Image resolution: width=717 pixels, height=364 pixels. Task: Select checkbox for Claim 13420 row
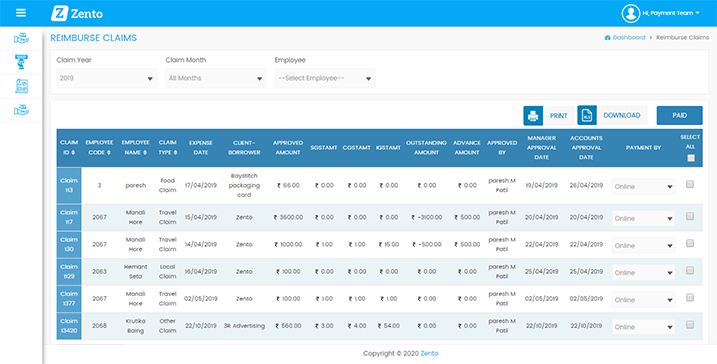point(690,325)
